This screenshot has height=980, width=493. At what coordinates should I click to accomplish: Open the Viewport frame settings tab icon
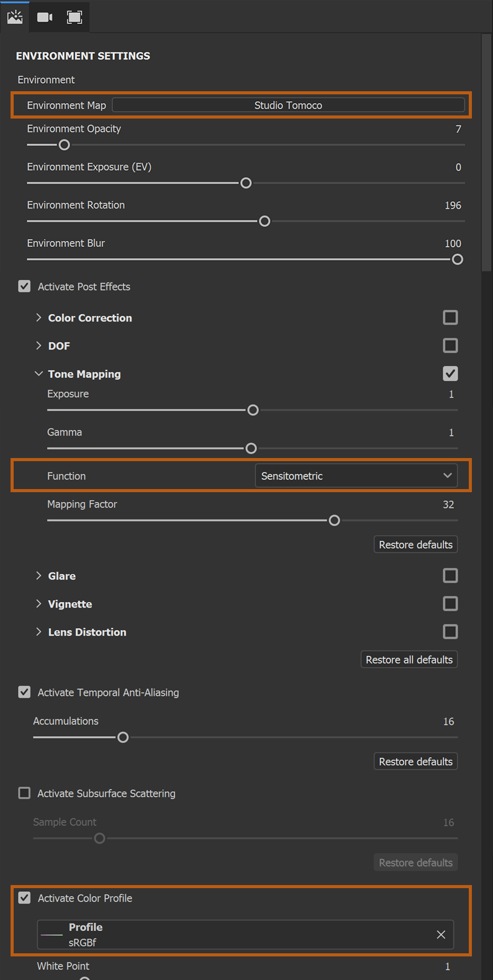pyautogui.click(x=75, y=17)
